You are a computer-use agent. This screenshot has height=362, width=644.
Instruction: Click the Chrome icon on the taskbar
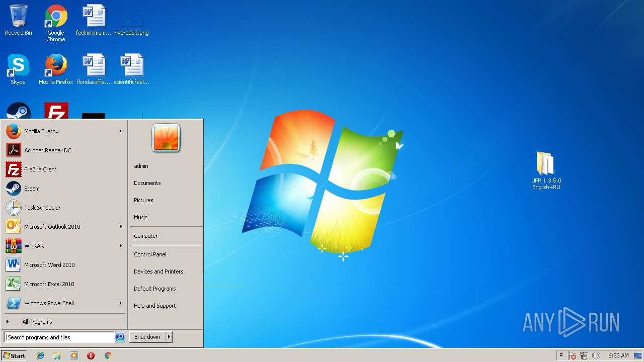point(108,355)
